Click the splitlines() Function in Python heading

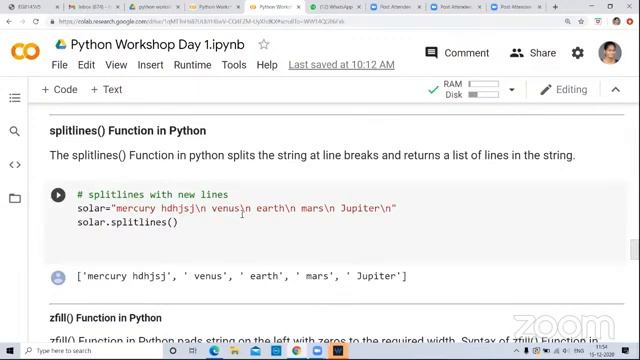click(x=128, y=131)
